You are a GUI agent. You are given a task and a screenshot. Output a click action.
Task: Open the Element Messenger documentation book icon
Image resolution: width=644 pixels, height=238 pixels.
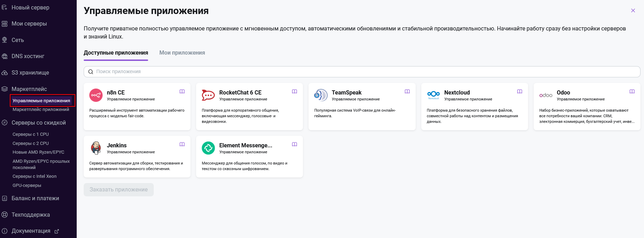(x=295, y=144)
